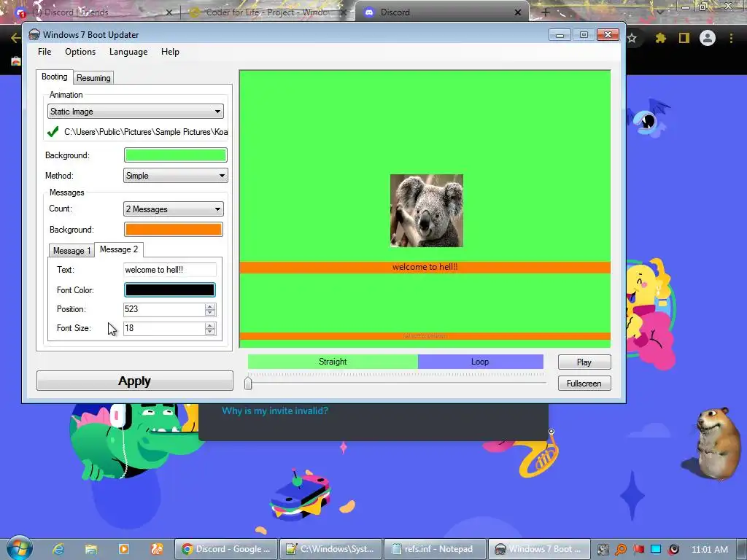Click the Chrome back arrow
The width and height of the screenshot is (747, 560).
(15, 38)
